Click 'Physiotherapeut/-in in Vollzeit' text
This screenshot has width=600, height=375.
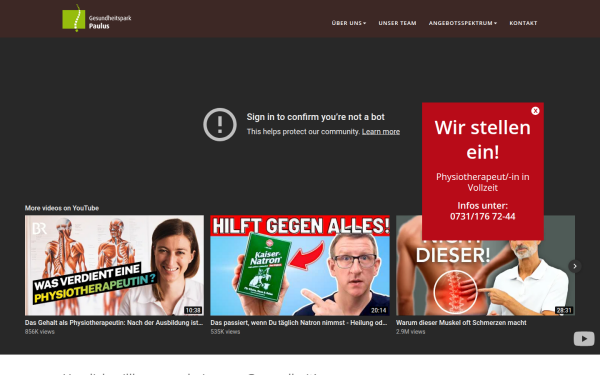(x=483, y=182)
